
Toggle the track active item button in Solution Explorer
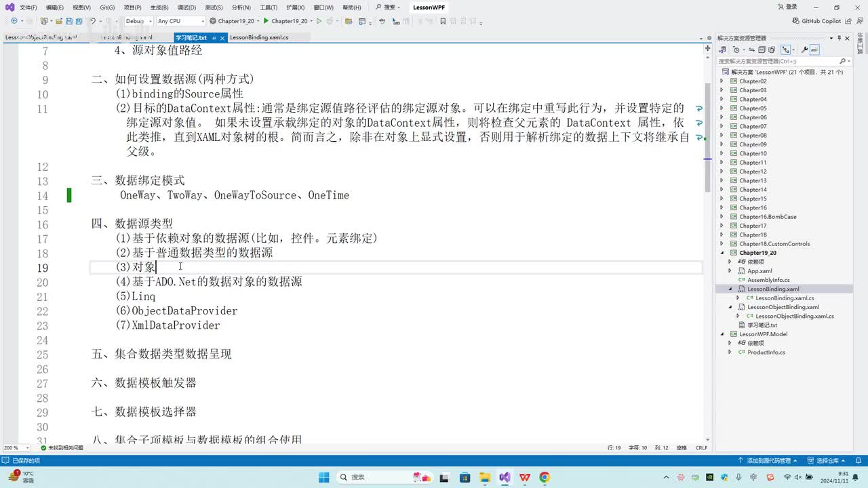point(785,49)
